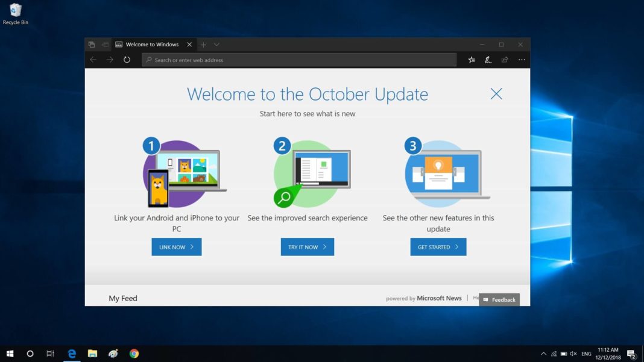
Task: Refresh the current page
Action: pos(127,60)
